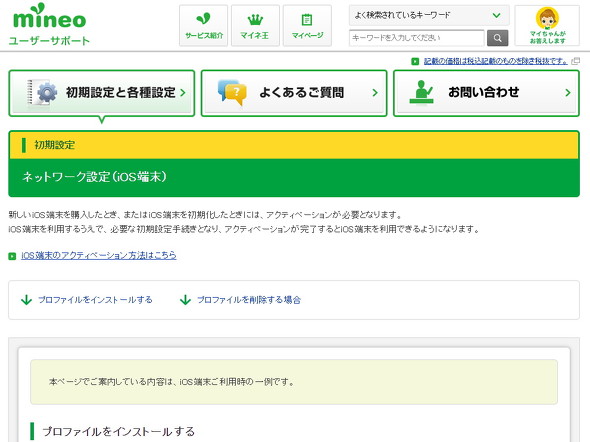The image size is (590, 442).
Task: Open マイページ navigation button
Action: click(307, 26)
